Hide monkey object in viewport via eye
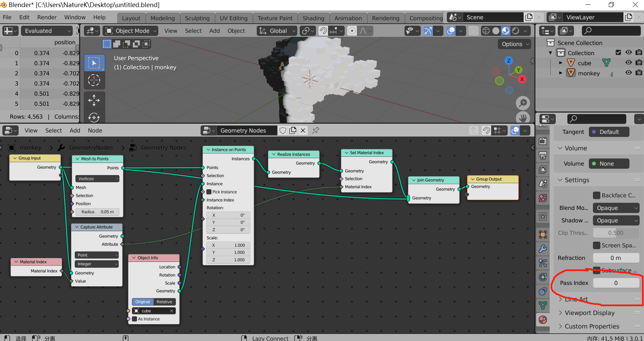644x341 pixels. (628, 73)
